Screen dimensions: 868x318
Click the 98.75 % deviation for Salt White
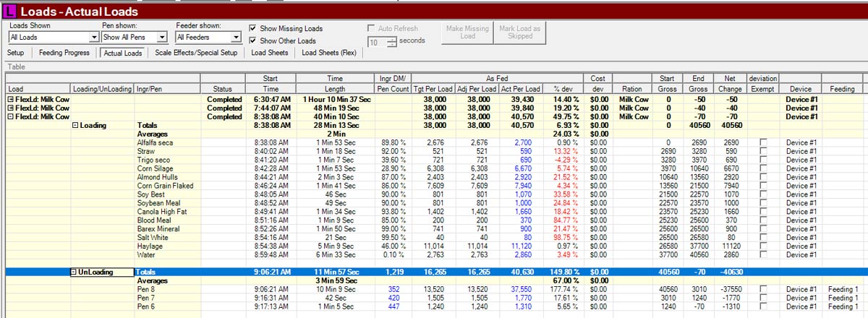pos(568,238)
